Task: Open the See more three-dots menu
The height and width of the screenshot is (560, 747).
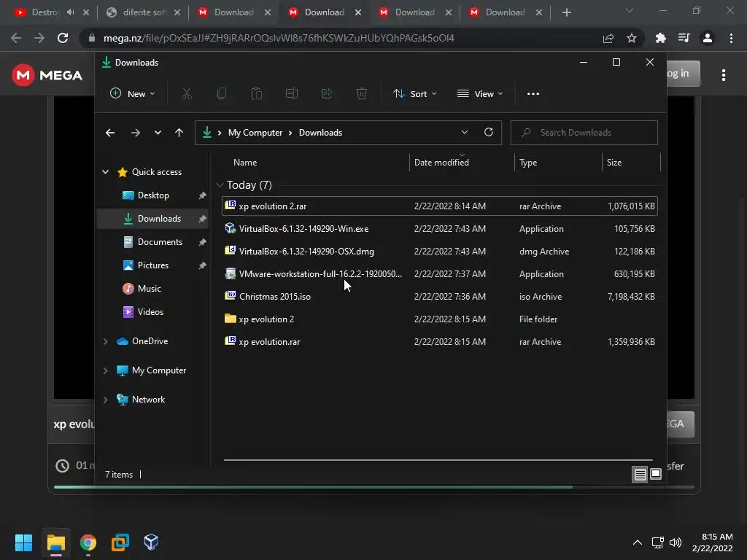Action: [533, 94]
